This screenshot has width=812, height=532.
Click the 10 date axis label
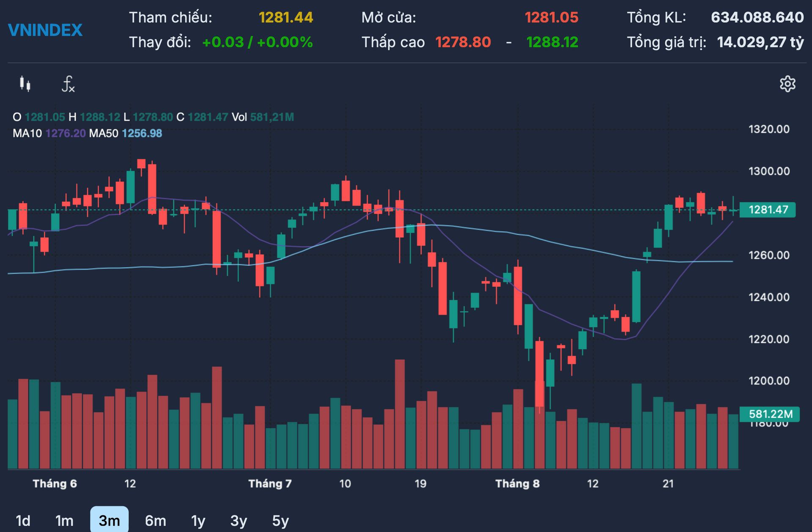tap(345, 483)
